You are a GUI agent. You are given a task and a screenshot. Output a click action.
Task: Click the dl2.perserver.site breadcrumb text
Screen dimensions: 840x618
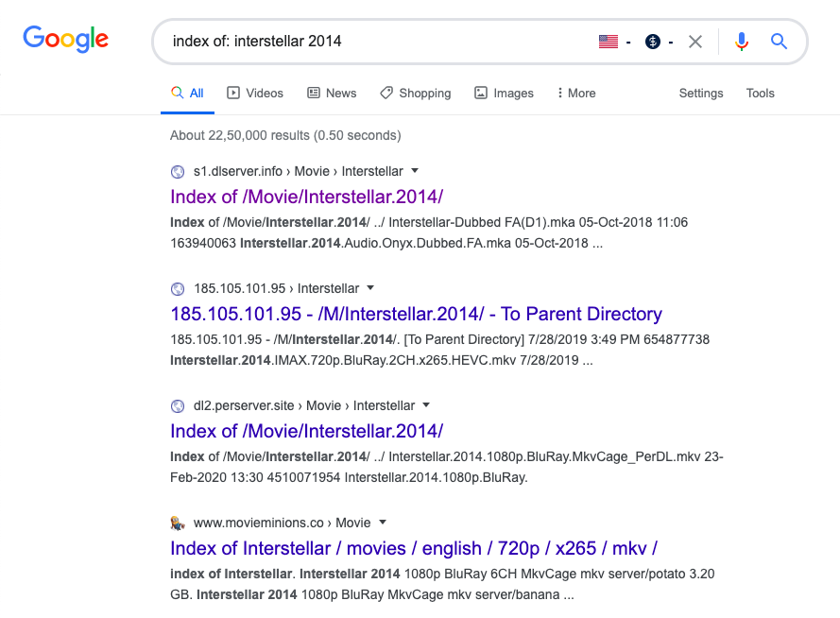pos(304,406)
